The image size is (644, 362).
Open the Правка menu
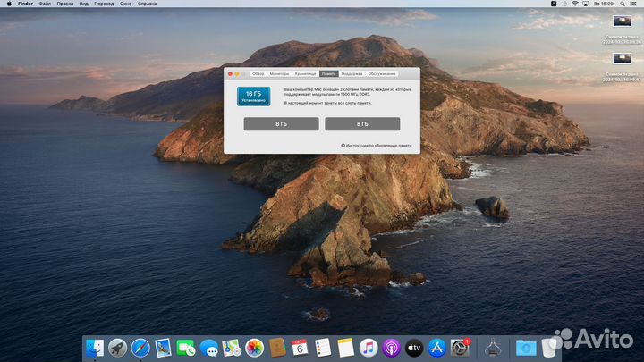pos(65,4)
